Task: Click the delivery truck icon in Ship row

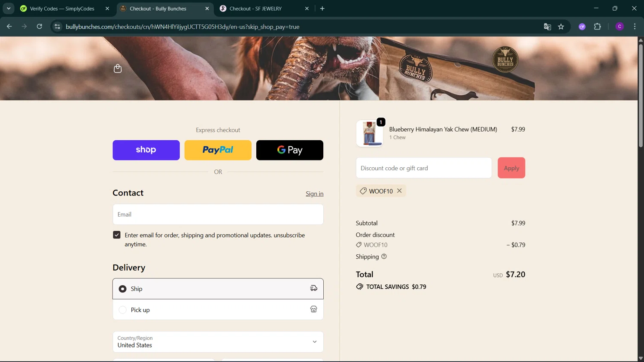Action: pyautogui.click(x=314, y=289)
